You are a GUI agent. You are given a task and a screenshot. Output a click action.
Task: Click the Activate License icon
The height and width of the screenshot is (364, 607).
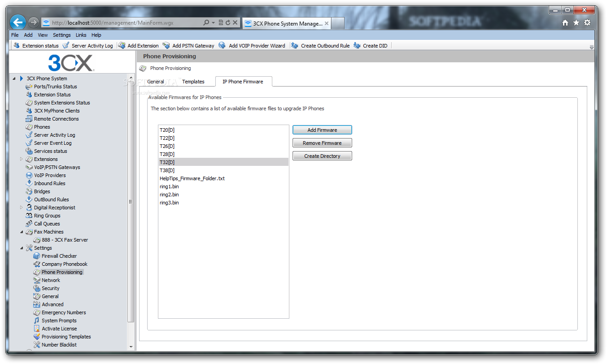(37, 329)
